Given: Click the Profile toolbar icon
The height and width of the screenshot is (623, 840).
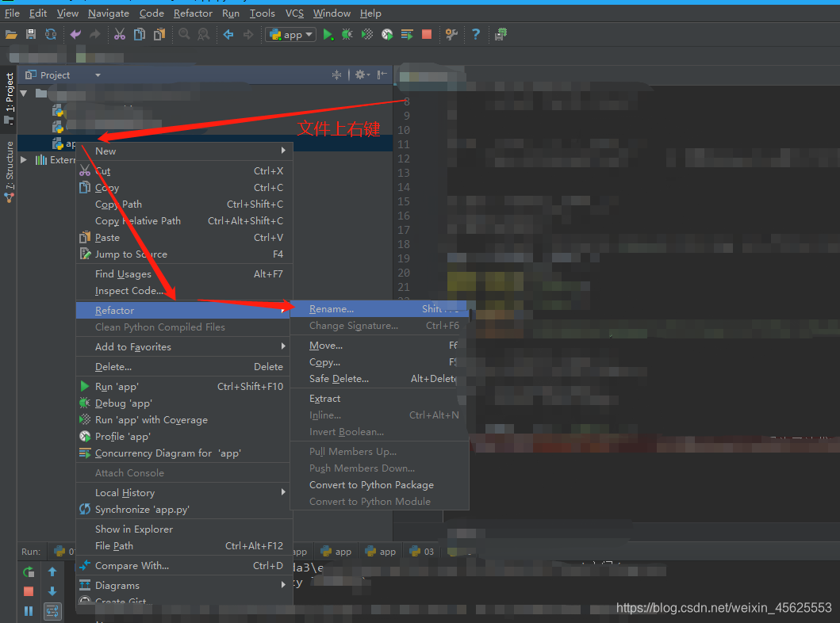Looking at the screenshot, I should [x=387, y=35].
